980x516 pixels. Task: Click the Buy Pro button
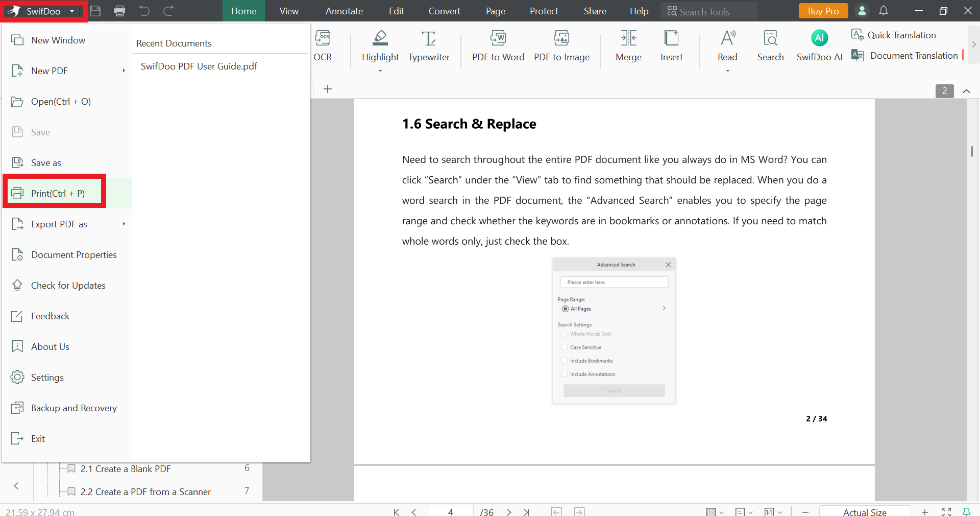pyautogui.click(x=823, y=11)
